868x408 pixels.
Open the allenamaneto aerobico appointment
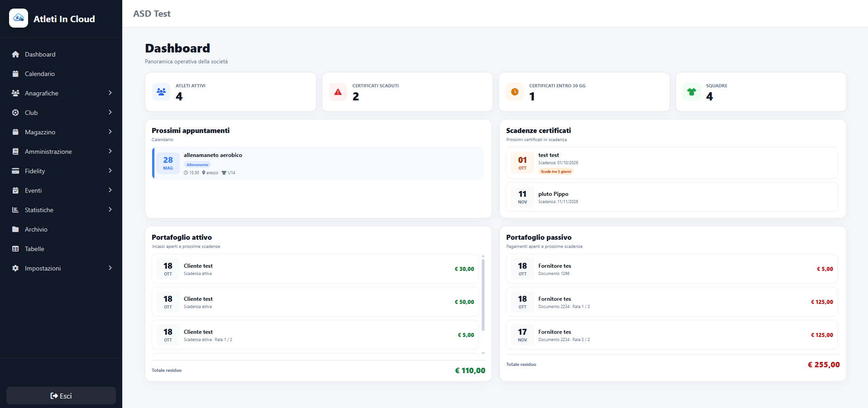(317, 163)
